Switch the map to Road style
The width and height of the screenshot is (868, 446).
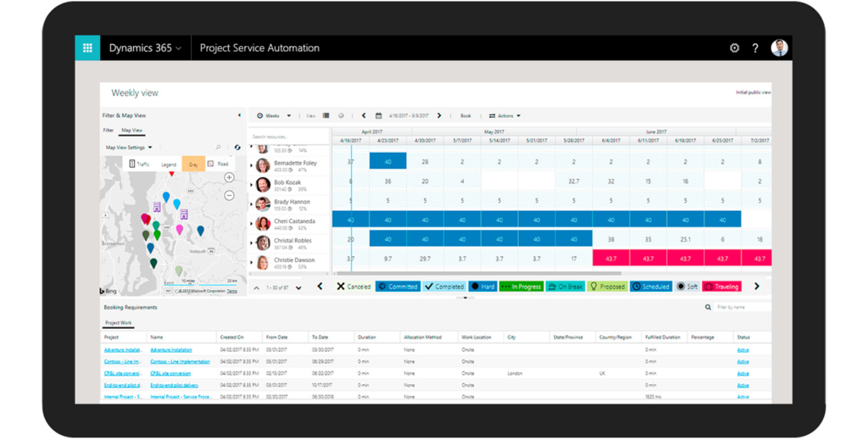tap(218, 164)
